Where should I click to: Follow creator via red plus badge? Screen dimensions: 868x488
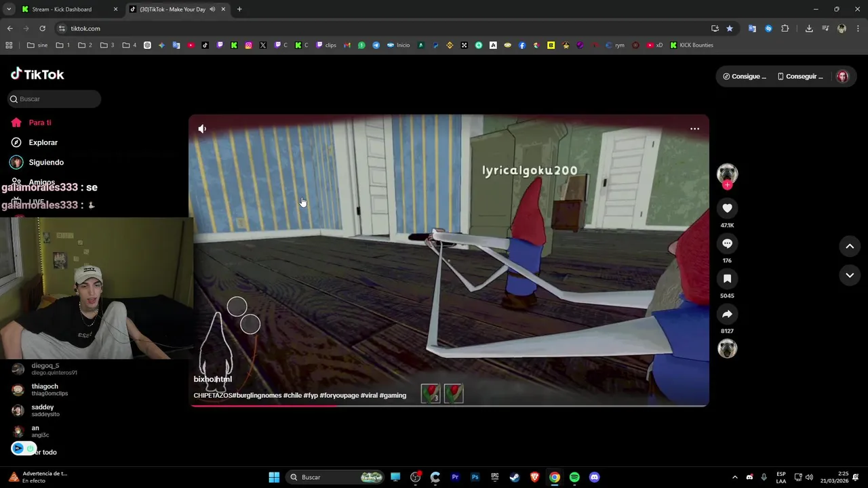pos(727,185)
